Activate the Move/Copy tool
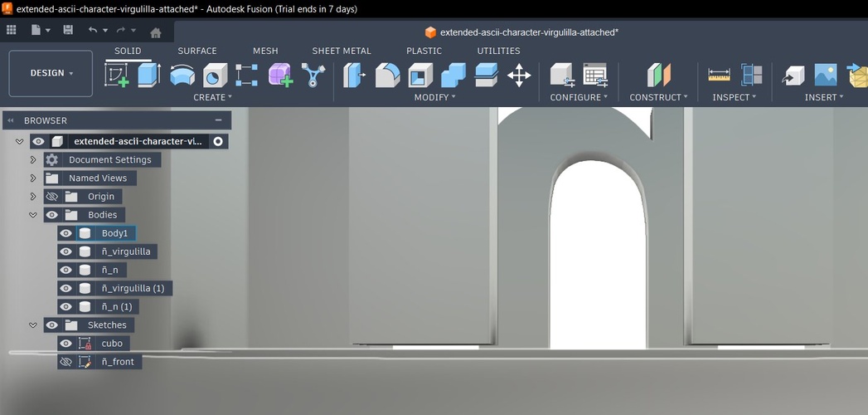This screenshot has height=415, width=868. (x=519, y=75)
